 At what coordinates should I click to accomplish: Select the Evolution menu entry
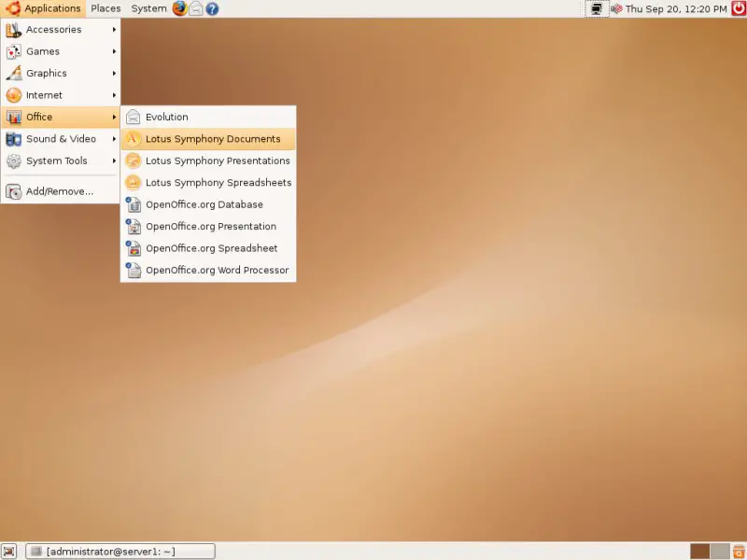pos(208,118)
